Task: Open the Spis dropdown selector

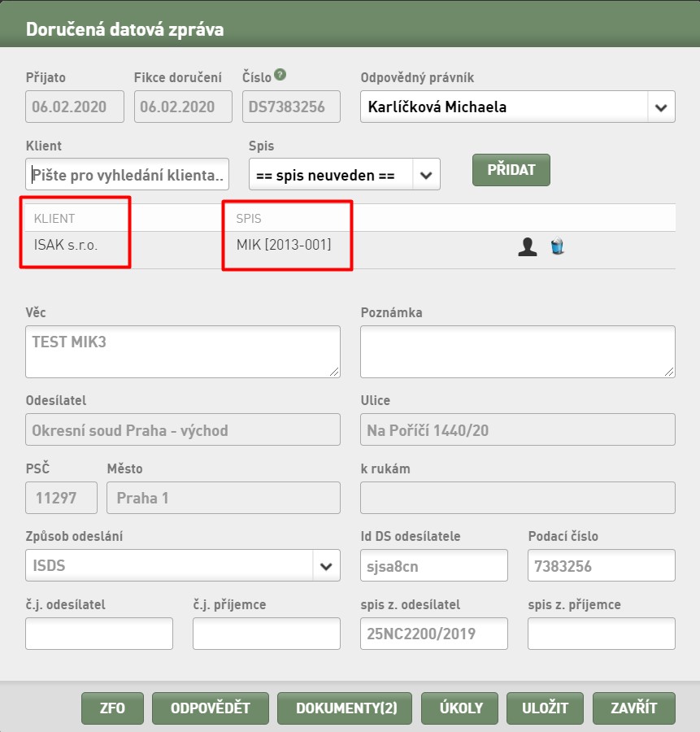Action: click(345, 175)
